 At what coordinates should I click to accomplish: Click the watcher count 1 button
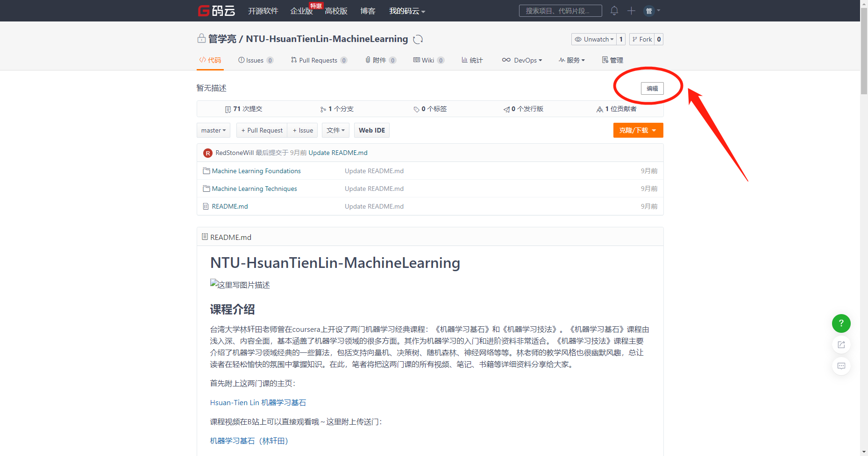(621, 39)
